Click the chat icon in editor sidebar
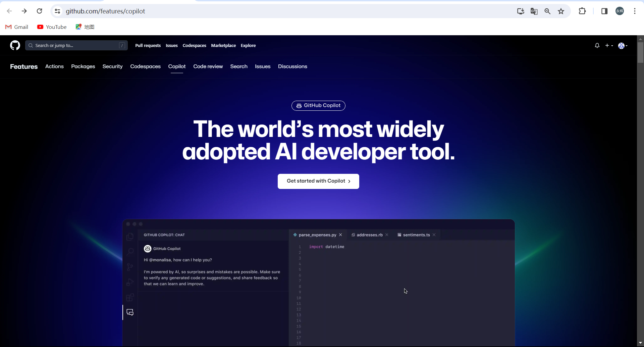The width and height of the screenshot is (644, 347). point(130,312)
